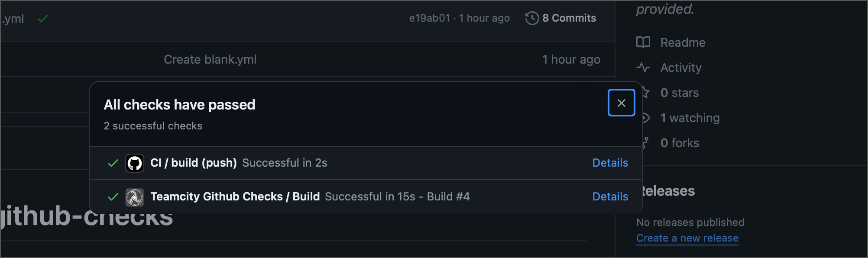
Task: Toggle the check mark next to .yml file
Action: 42,18
